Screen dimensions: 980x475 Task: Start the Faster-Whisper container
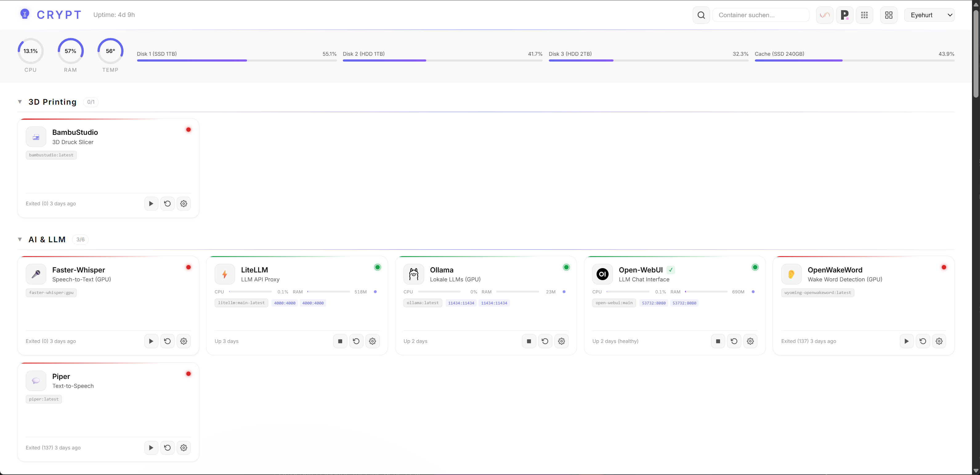(151, 341)
